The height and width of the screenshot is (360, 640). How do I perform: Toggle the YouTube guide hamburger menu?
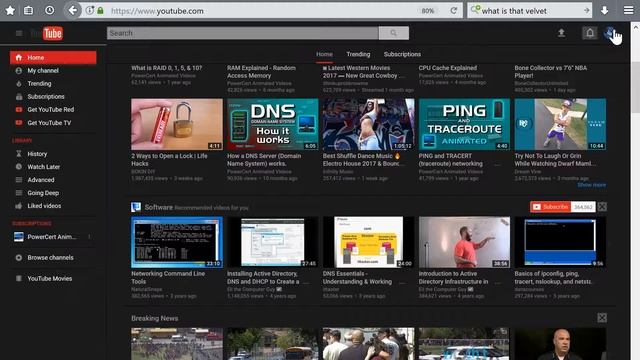[x=19, y=33]
